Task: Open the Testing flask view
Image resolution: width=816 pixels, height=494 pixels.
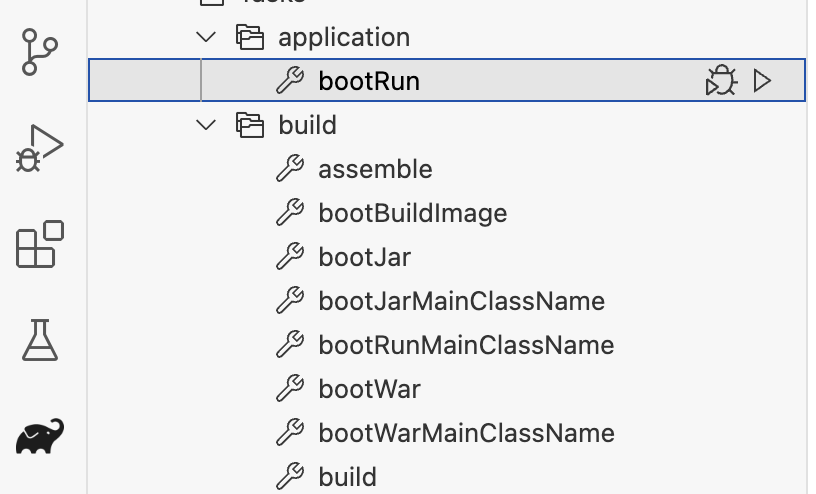Action: (40, 340)
